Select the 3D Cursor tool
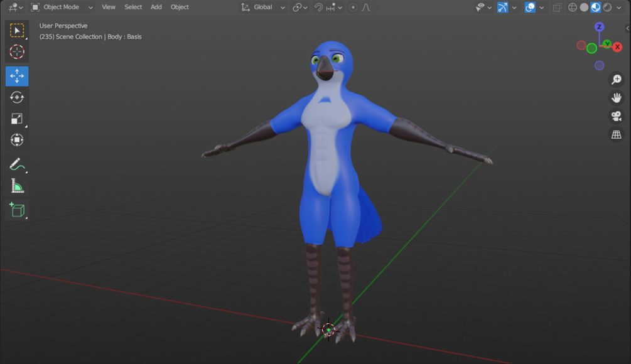The image size is (631, 364). [17, 52]
